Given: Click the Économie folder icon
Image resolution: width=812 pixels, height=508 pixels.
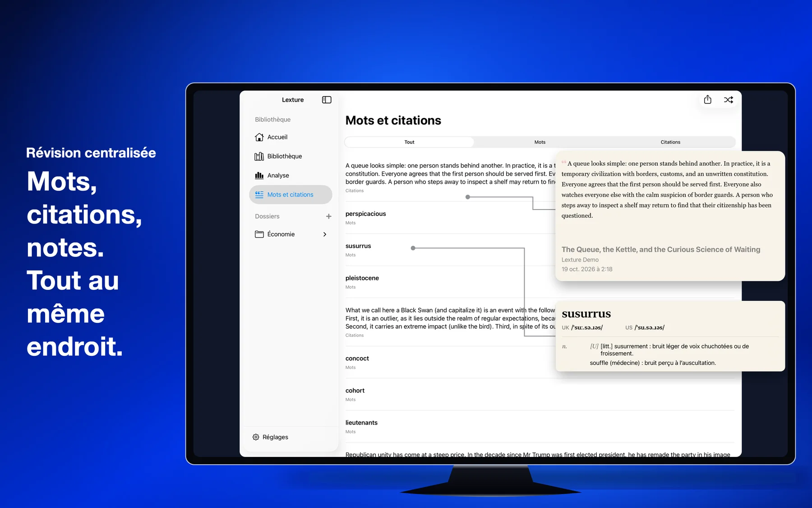Looking at the screenshot, I should (x=259, y=234).
